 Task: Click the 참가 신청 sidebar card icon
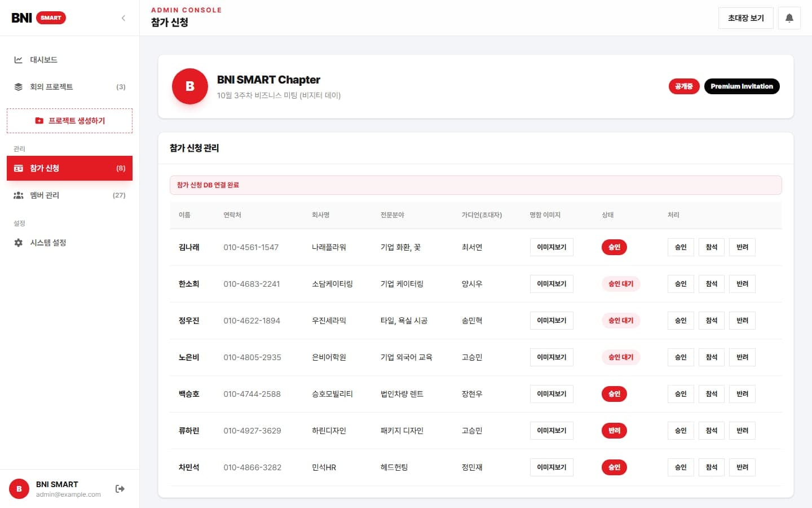coord(19,168)
